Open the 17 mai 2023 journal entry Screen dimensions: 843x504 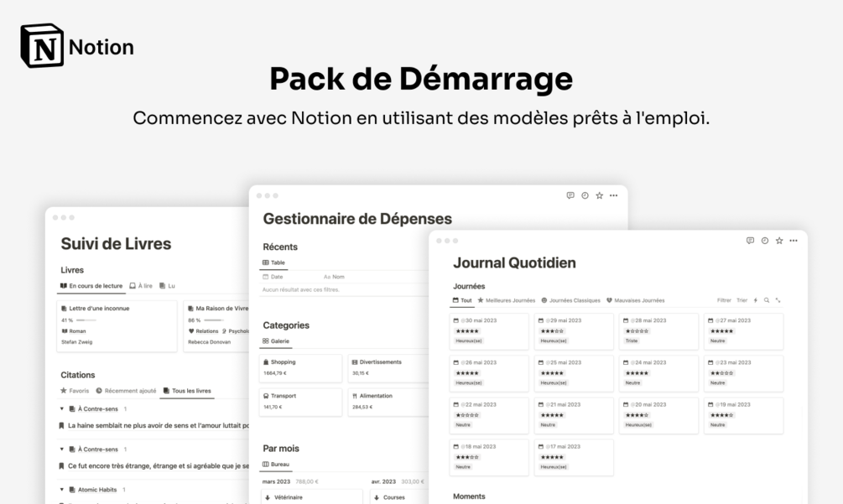pos(574,457)
